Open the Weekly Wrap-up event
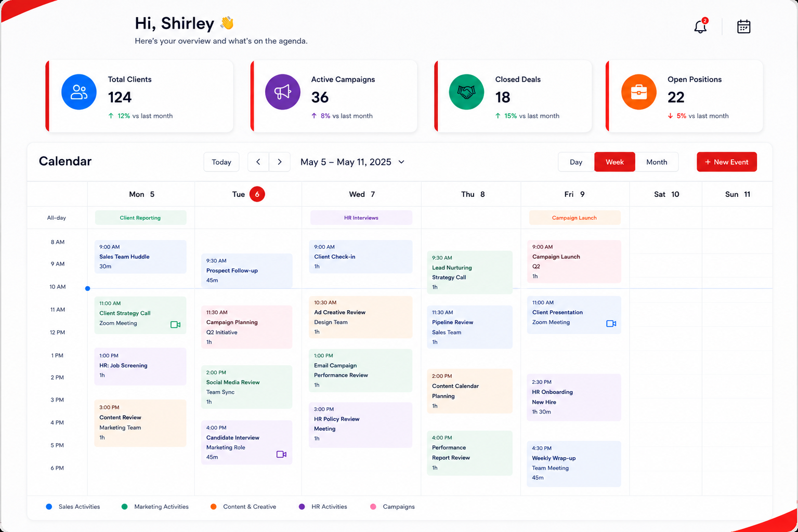798x532 pixels. pyautogui.click(x=574, y=464)
